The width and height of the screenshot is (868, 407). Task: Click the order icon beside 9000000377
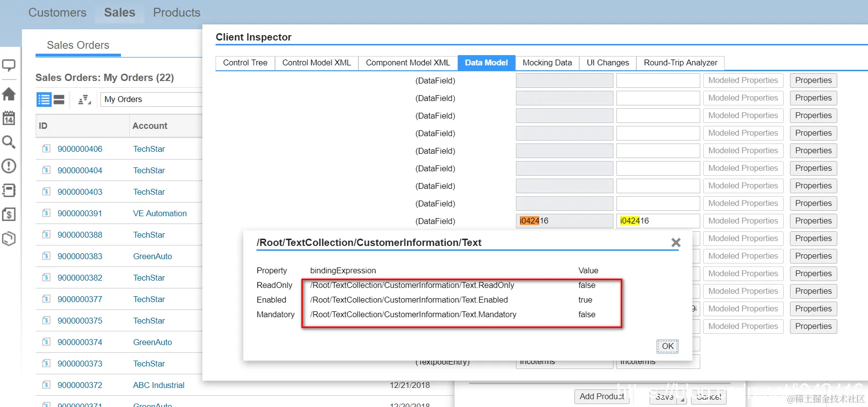46,299
